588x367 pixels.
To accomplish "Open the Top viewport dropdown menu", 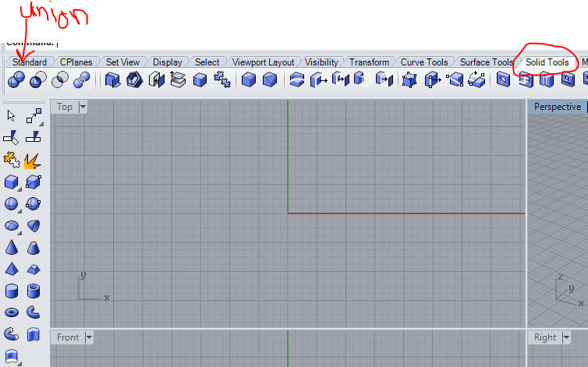I will coord(83,107).
